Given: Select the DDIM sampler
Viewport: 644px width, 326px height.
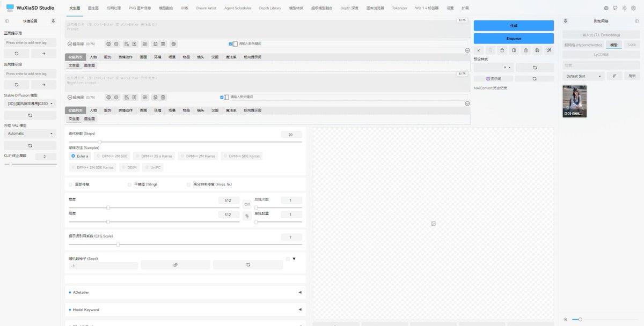Looking at the screenshot, I should [x=129, y=167].
